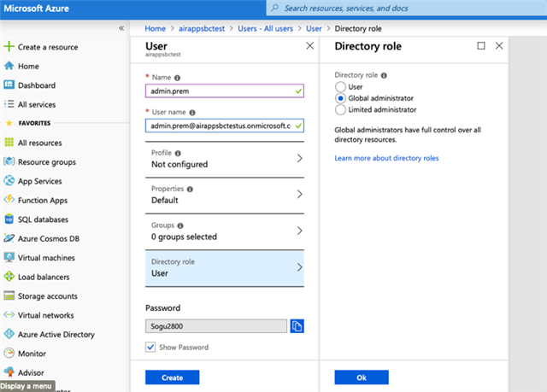This screenshot has width=547, height=392.
Task: Click the All services list icon
Action: 9,104
